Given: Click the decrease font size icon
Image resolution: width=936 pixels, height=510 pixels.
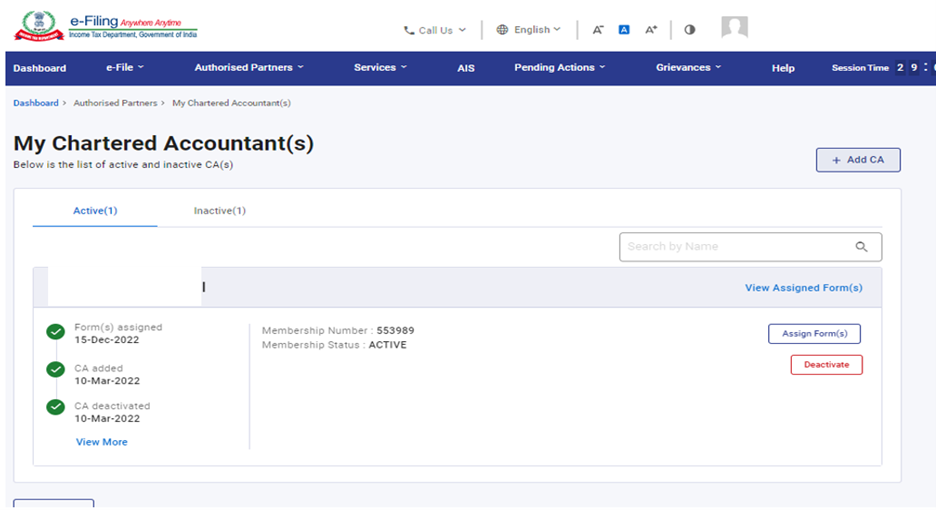Looking at the screenshot, I should (597, 30).
